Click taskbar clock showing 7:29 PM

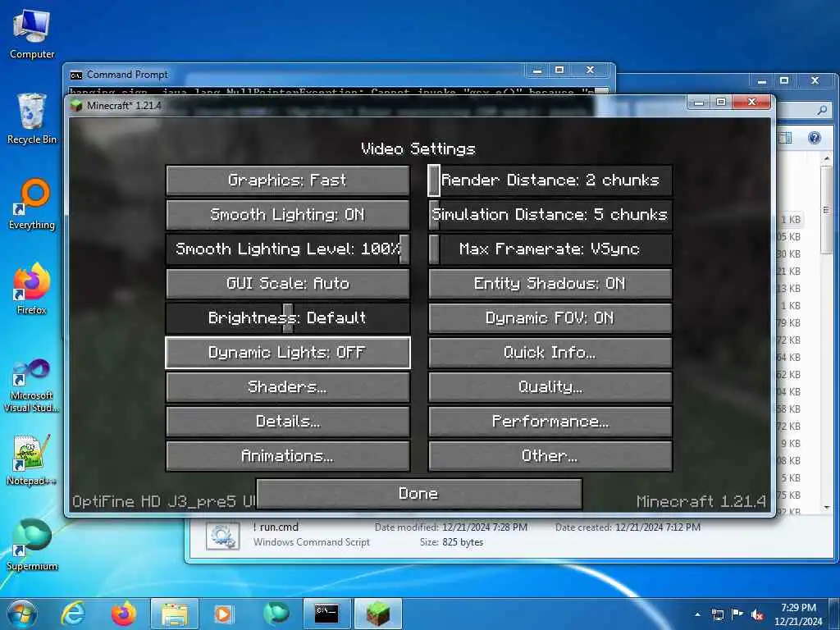click(797, 614)
